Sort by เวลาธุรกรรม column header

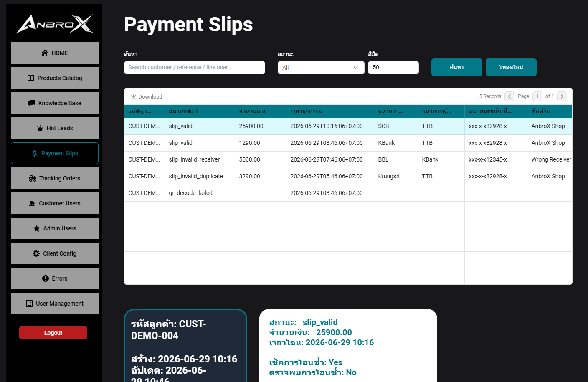(330, 111)
